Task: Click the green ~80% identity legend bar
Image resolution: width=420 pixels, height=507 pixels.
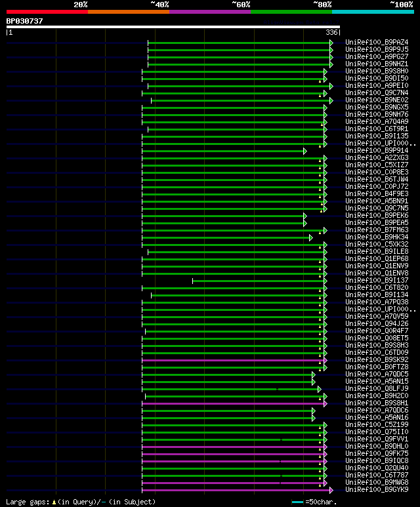Action: pos(291,12)
